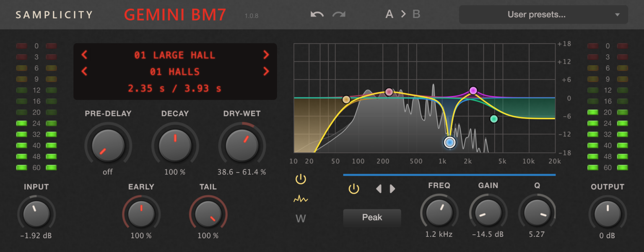
Task: Toggle the selected band power button
Action: [x=354, y=189]
